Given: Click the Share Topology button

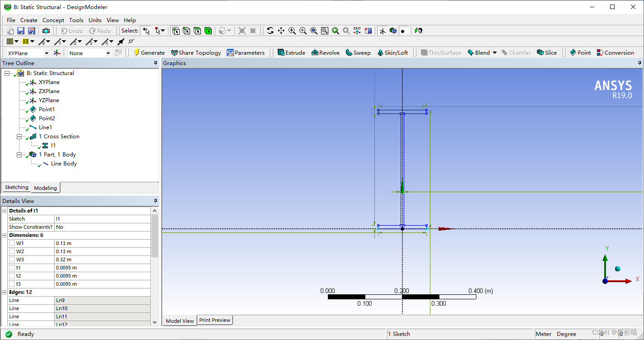Looking at the screenshot, I should [x=196, y=52].
